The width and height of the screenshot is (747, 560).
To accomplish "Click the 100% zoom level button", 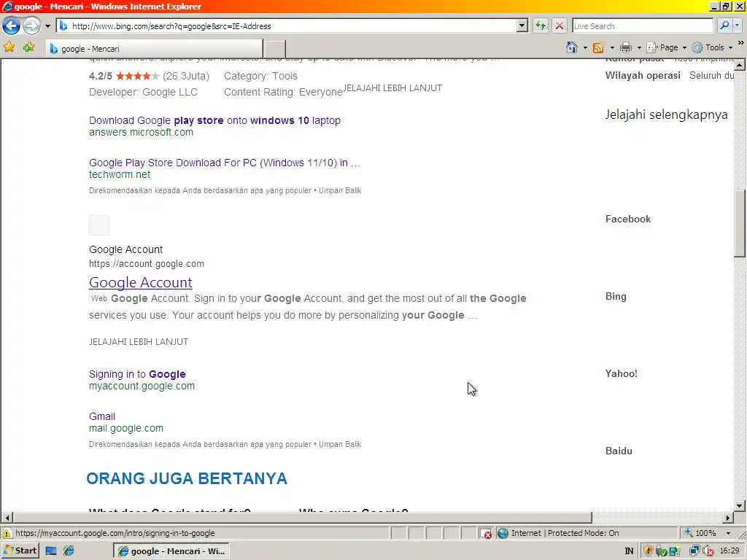I will 701,533.
